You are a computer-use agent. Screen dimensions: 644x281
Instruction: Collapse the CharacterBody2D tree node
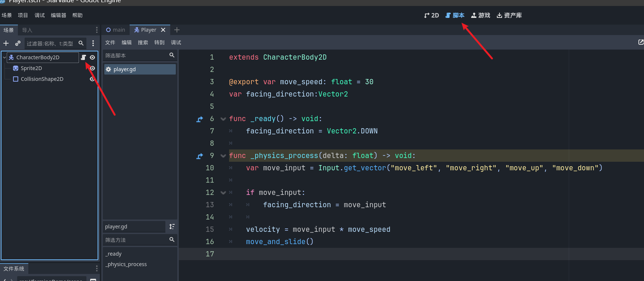click(x=4, y=57)
